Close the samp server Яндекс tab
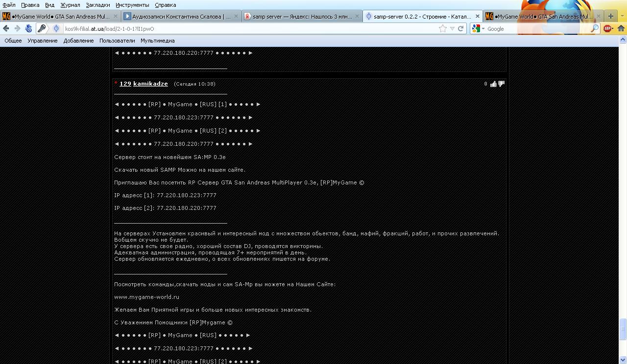627x364 pixels. (357, 16)
